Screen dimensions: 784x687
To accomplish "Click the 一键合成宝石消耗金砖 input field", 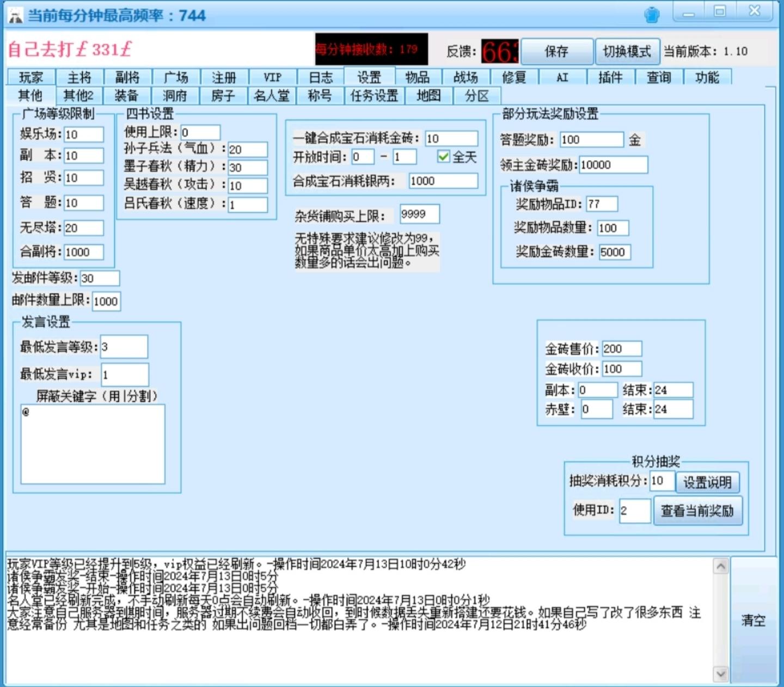I will pyautogui.click(x=452, y=138).
